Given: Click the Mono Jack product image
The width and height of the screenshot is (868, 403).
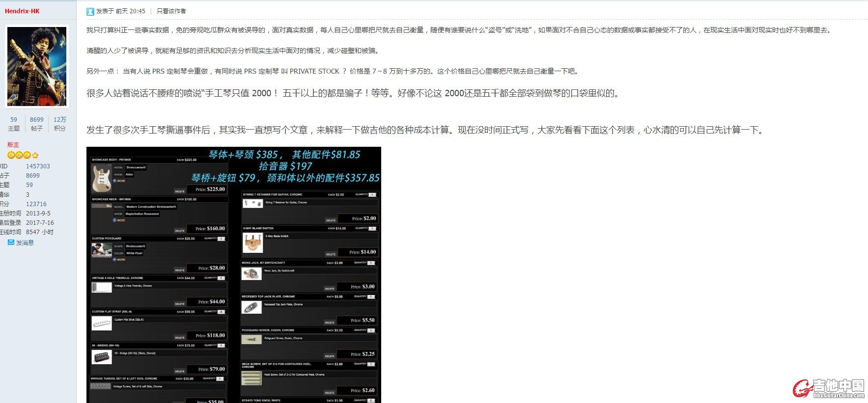Looking at the screenshot, I should 251,274.
